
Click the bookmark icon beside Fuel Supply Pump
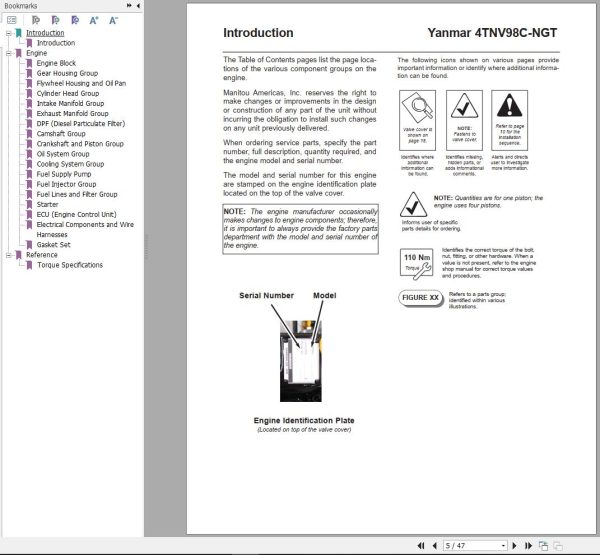click(29, 174)
